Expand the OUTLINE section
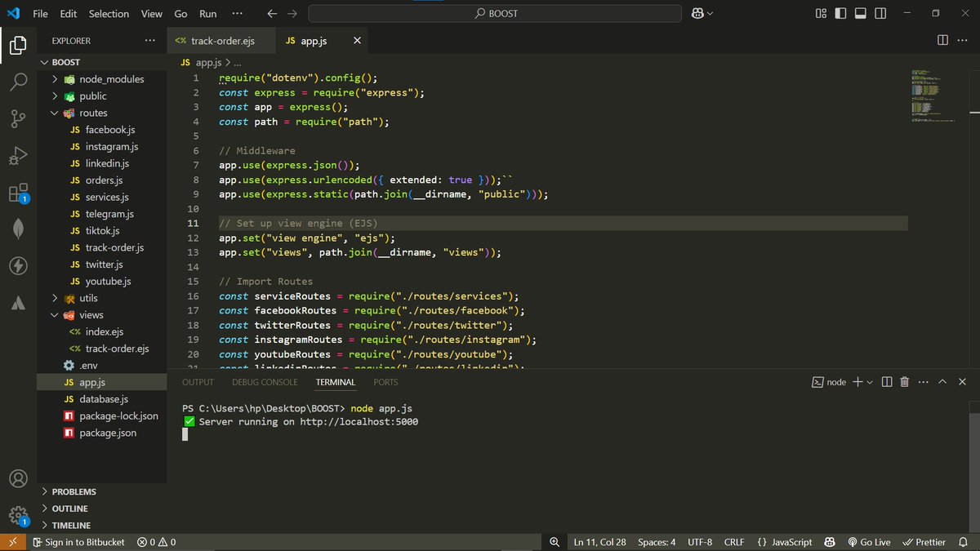 102,509
